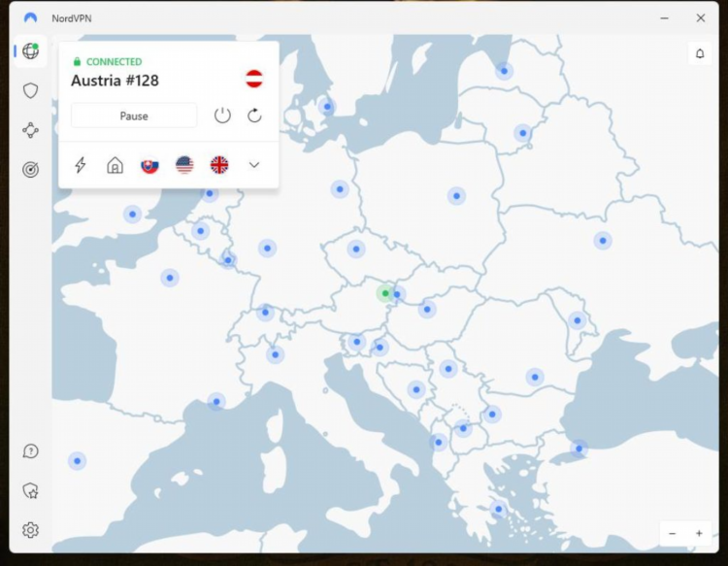Viewport: 728px width, 566px height.
Task: Click the NordVPN logo in title bar
Action: [30, 18]
